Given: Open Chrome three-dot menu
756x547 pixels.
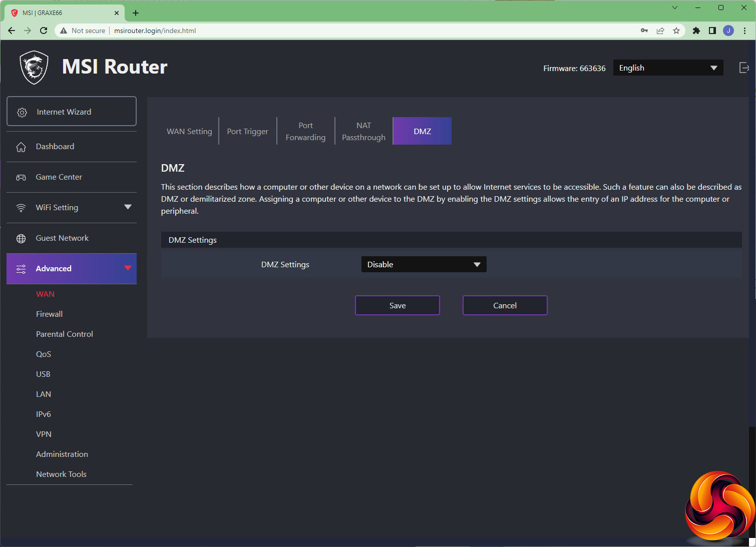Looking at the screenshot, I should pos(745,31).
